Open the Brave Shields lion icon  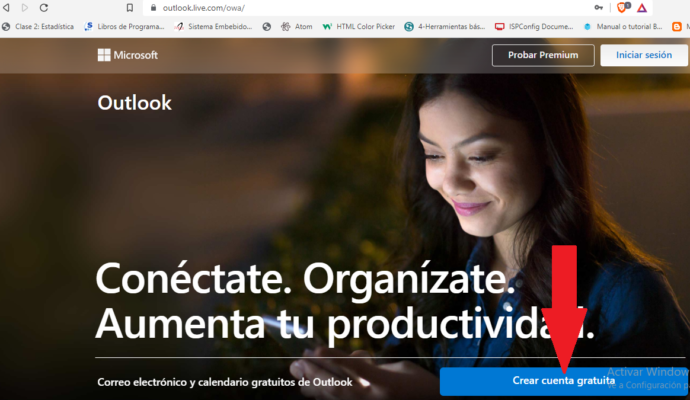(621, 7)
